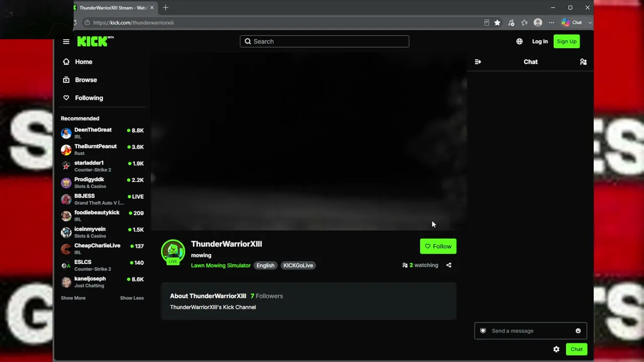This screenshot has width=644, height=362.
Task: Go to Home in sidebar
Action: (84, 62)
